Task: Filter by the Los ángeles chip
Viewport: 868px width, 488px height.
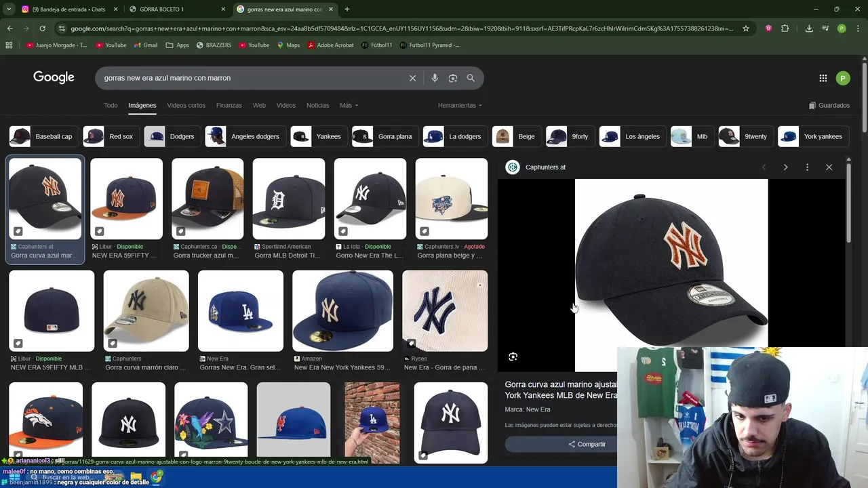Action: coord(632,136)
